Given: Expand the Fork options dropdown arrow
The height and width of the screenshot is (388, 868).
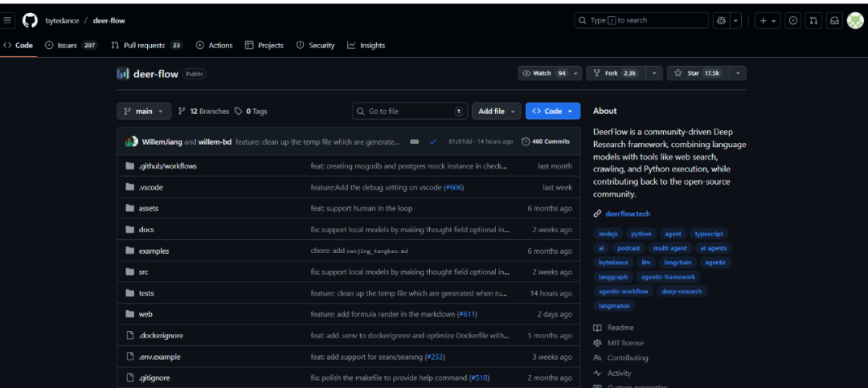Looking at the screenshot, I should [x=655, y=73].
